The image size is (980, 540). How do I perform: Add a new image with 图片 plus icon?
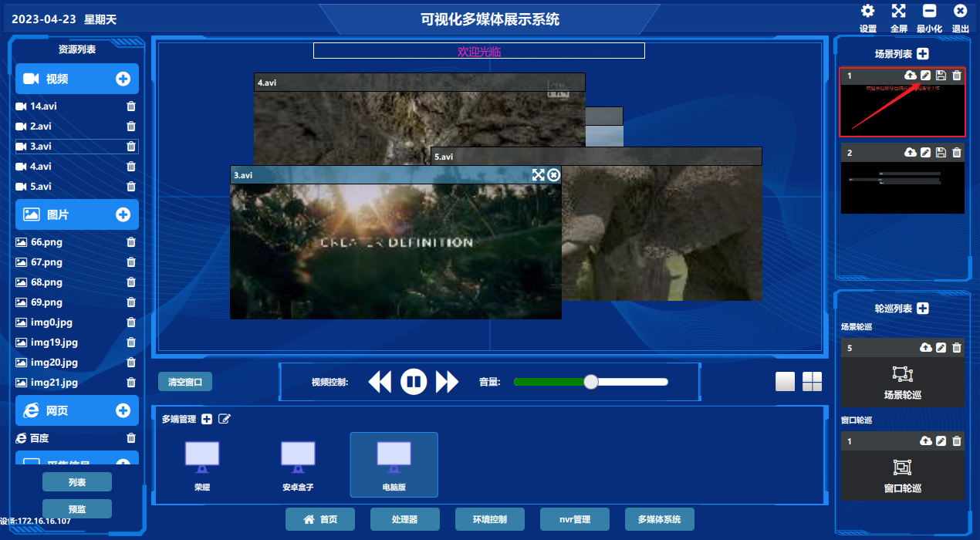[x=123, y=214]
